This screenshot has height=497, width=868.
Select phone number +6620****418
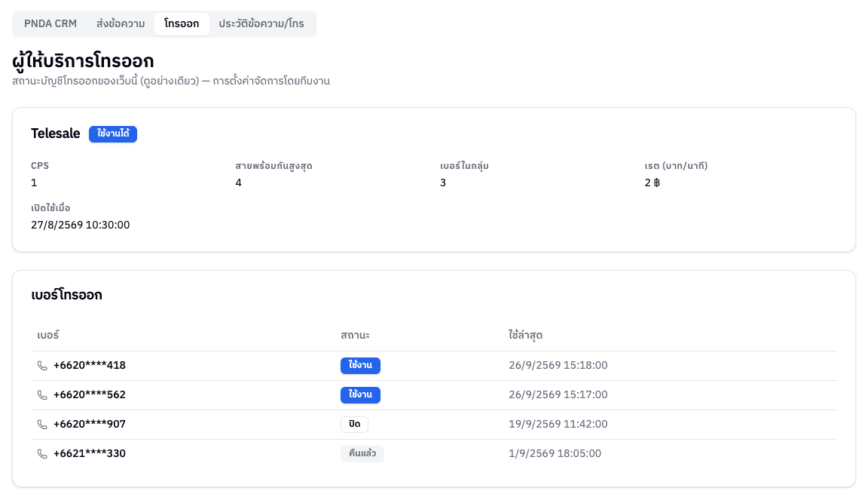click(x=90, y=366)
